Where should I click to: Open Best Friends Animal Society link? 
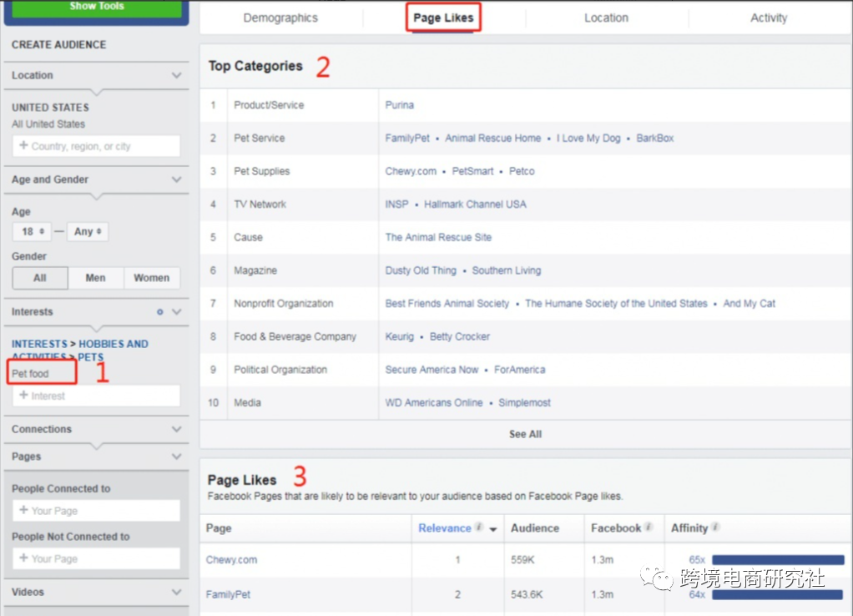coord(447,304)
